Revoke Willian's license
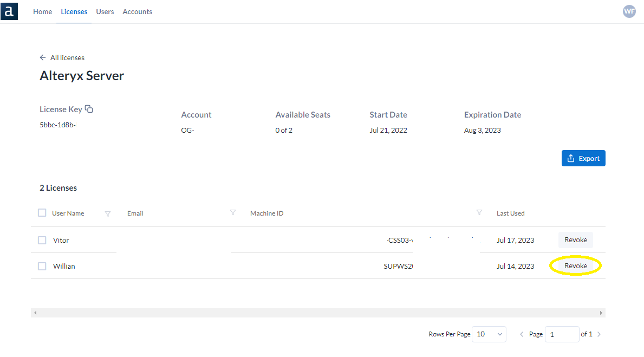The height and width of the screenshot is (357, 644). coord(575,266)
